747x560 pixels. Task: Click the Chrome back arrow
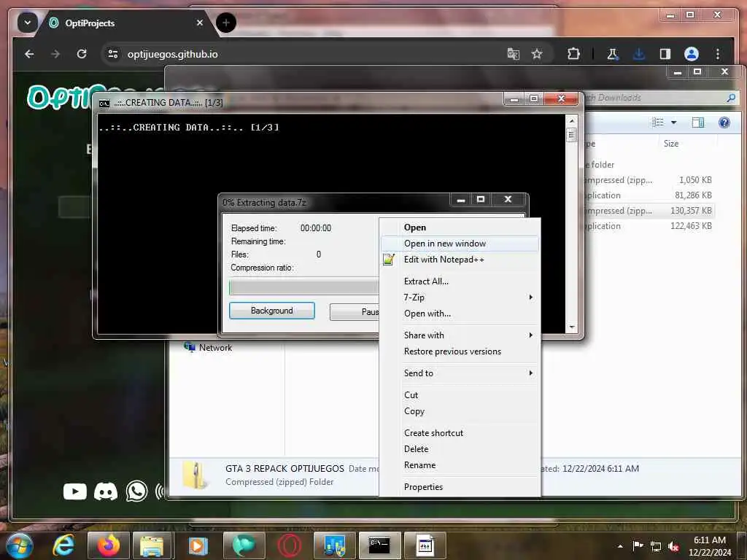(29, 54)
